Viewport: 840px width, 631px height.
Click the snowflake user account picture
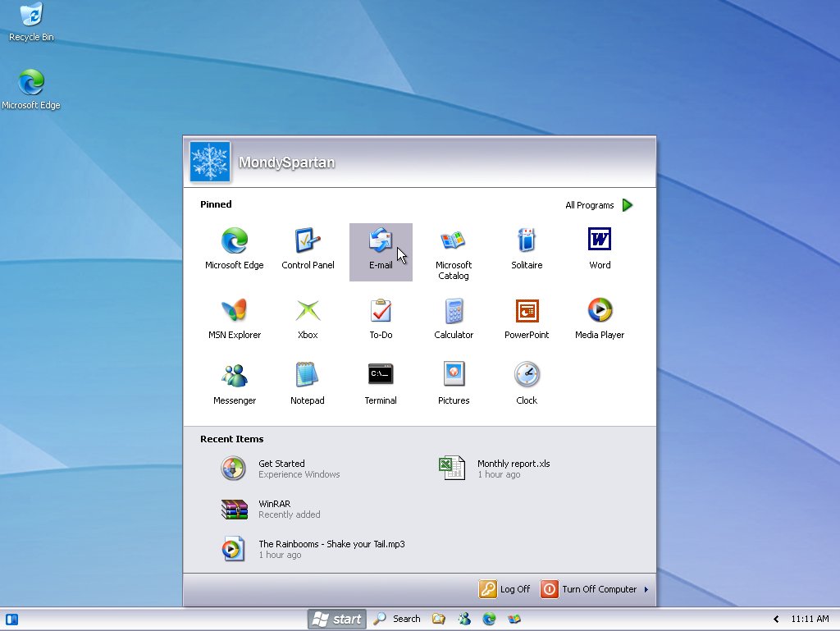[210, 162]
